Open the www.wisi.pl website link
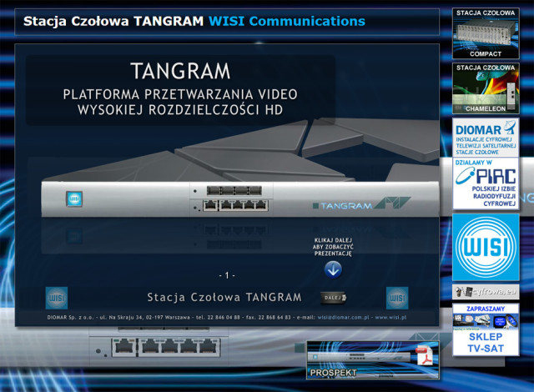 pyautogui.click(x=390, y=317)
